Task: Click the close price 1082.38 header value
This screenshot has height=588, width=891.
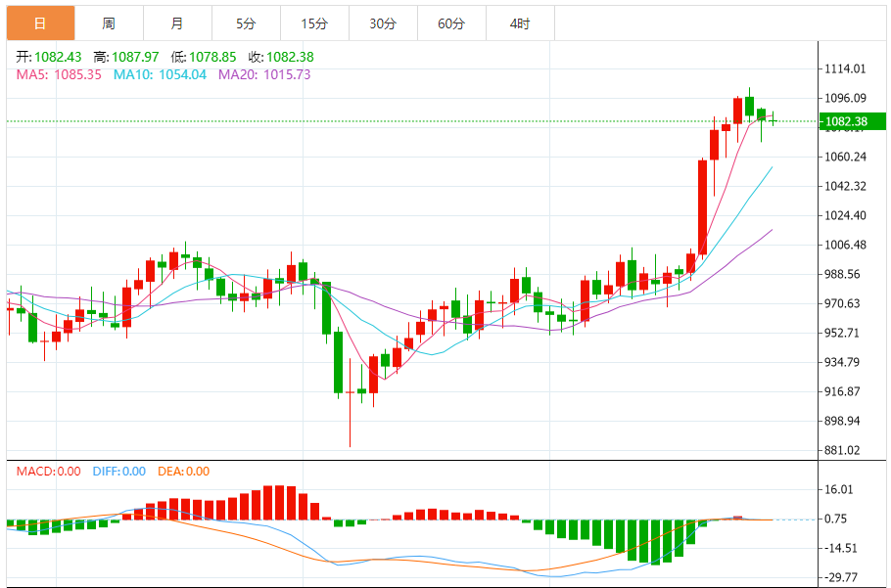Action: click(291, 57)
